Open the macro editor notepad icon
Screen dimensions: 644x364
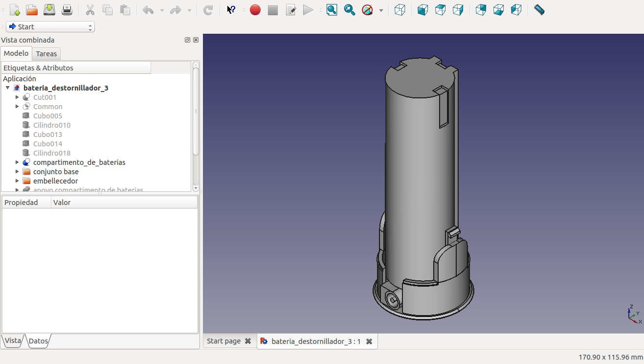291,10
